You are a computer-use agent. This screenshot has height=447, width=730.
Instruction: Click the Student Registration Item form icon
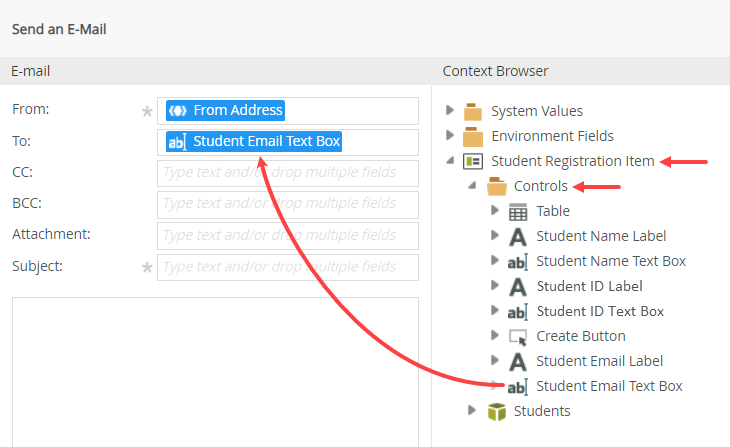click(473, 161)
